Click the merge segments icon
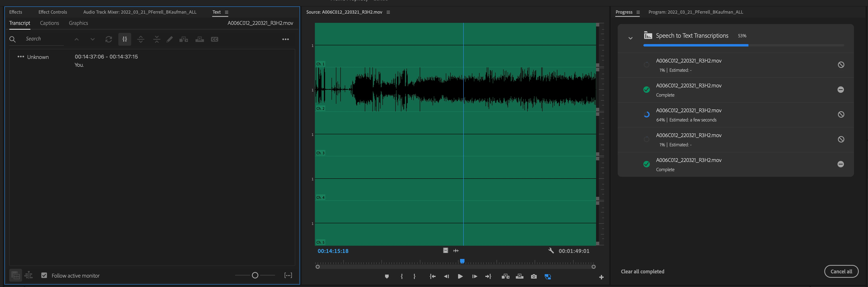The height and width of the screenshot is (287, 868). click(157, 39)
